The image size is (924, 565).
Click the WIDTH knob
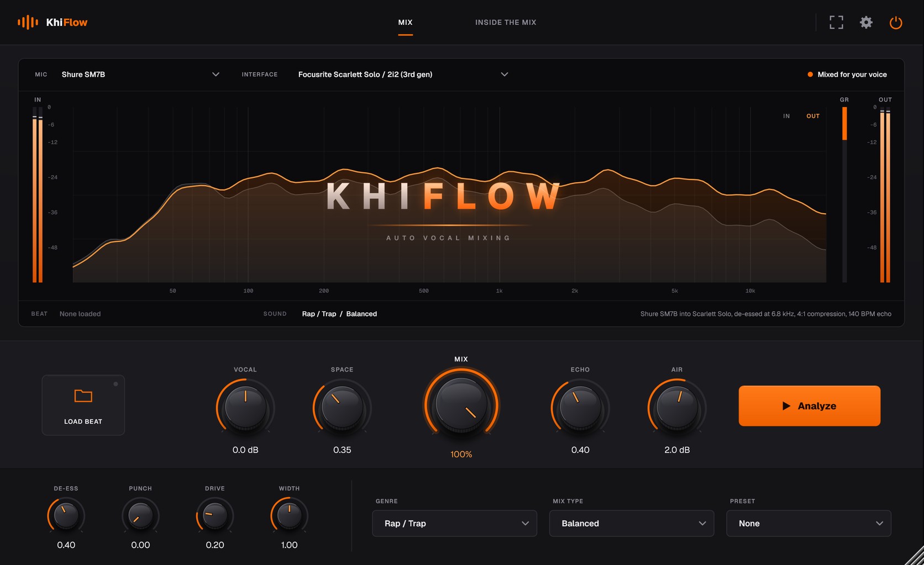click(x=289, y=516)
